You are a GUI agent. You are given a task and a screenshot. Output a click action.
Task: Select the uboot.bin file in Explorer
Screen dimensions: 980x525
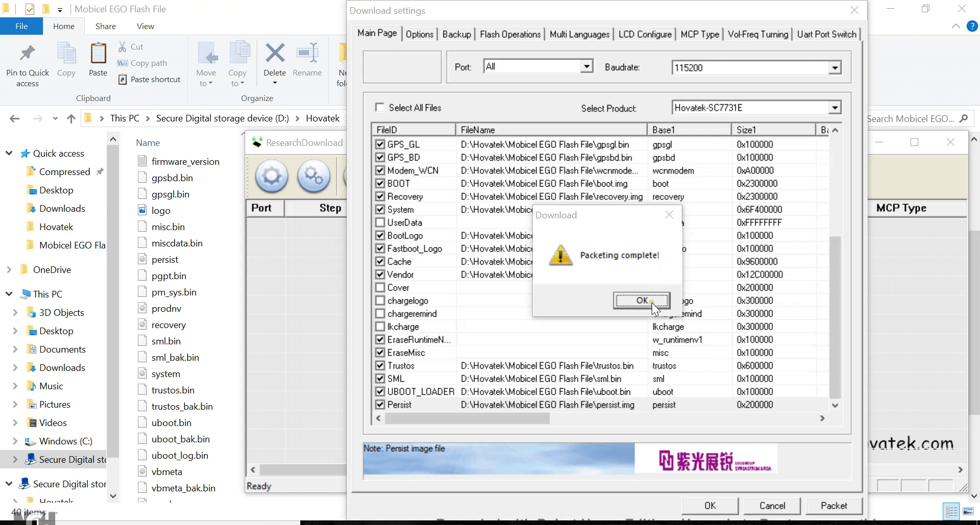tap(172, 423)
